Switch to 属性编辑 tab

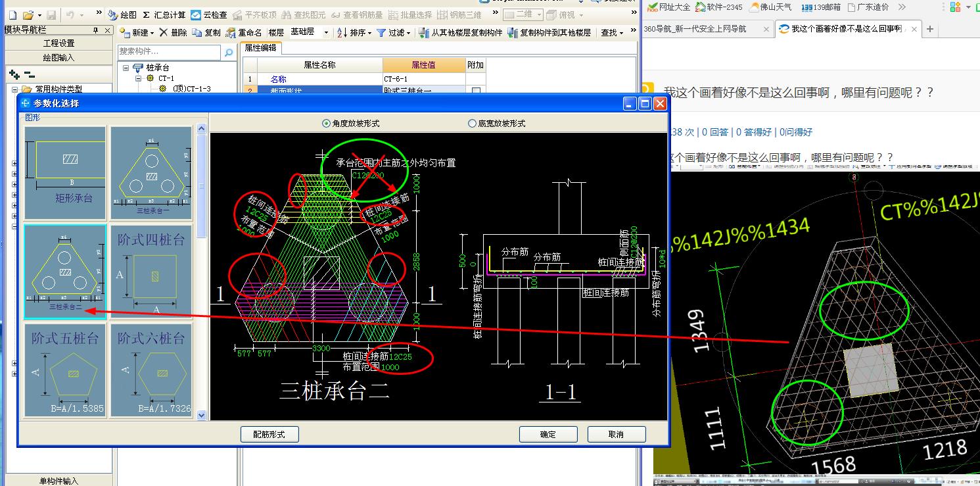click(x=262, y=48)
